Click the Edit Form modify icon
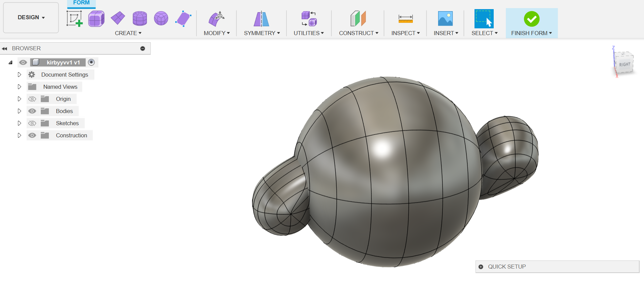This screenshot has width=644, height=303. [x=216, y=19]
